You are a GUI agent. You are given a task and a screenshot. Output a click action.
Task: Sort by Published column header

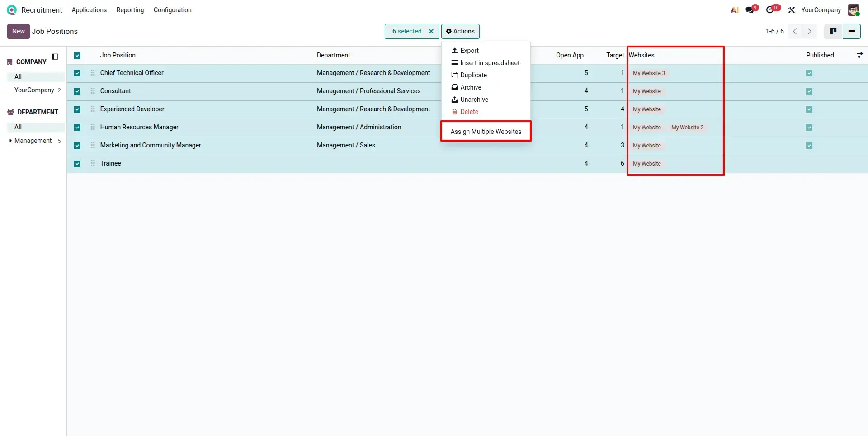[x=820, y=55]
